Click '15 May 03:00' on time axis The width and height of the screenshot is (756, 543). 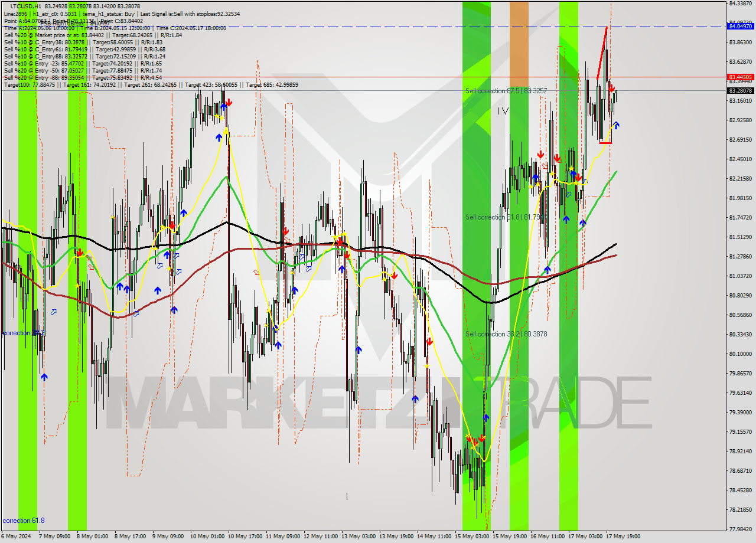(x=471, y=537)
